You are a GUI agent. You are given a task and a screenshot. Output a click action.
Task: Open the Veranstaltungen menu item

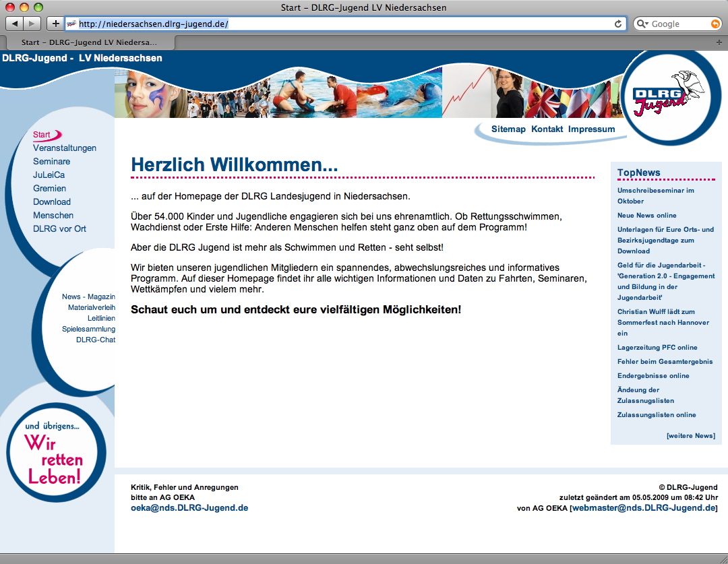coord(65,148)
